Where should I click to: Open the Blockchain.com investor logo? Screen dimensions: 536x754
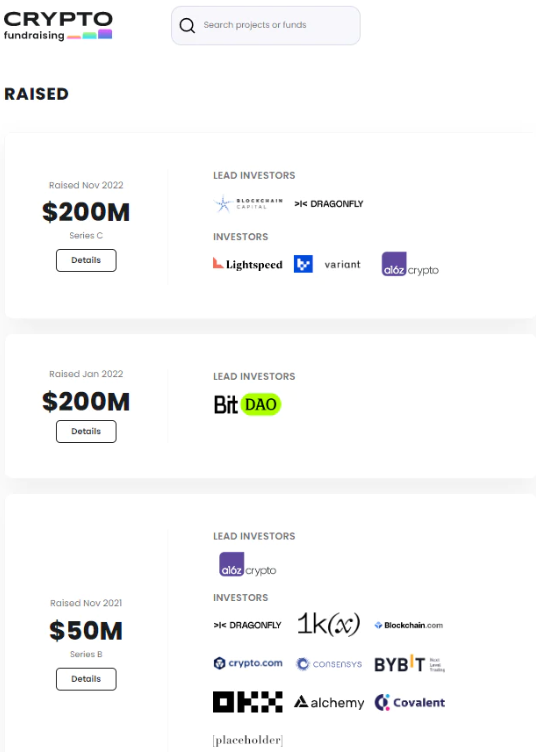(x=409, y=625)
